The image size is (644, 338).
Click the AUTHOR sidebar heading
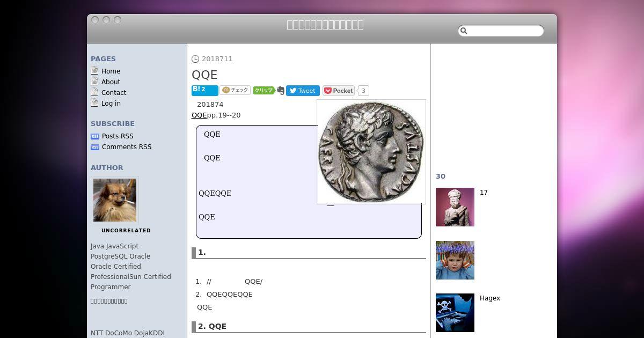107,167
